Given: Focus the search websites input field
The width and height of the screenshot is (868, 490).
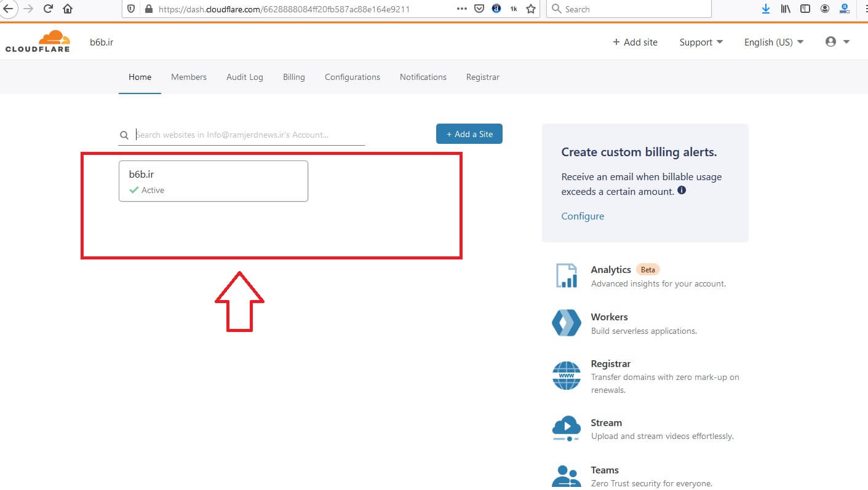Looking at the screenshot, I should pyautogui.click(x=250, y=135).
